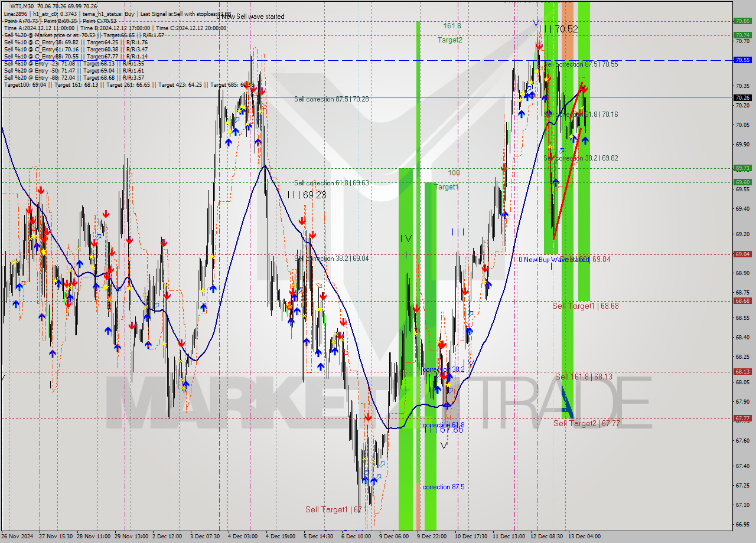This screenshot has height=543, width=756.
Task: Select the 'Target2' label near 161.8
Action: click(450, 40)
